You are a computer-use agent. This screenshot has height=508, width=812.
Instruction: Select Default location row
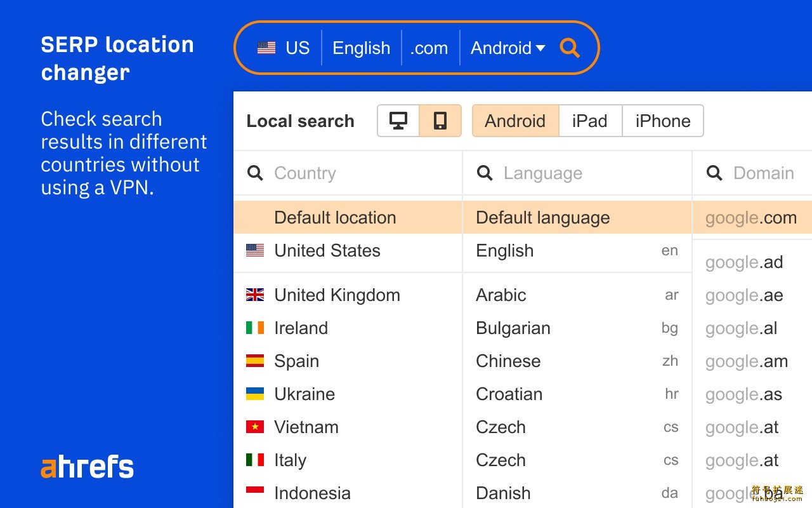click(348, 217)
